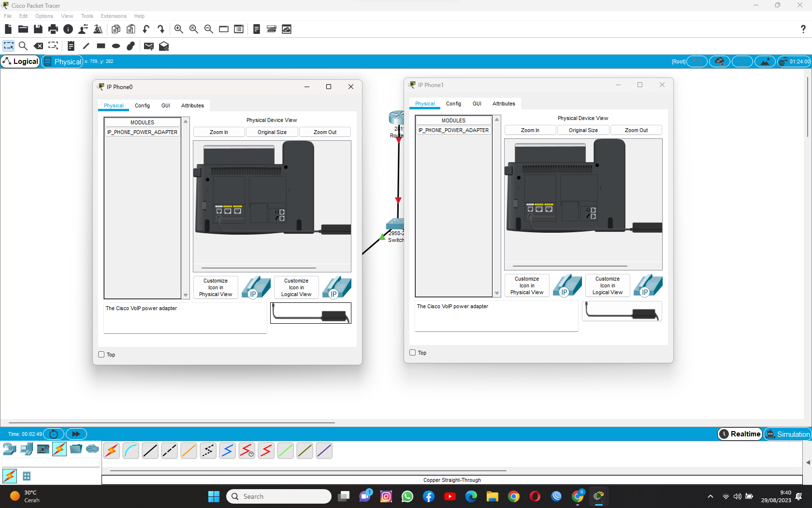This screenshot has height=508, width=812.
Task: Reset zoom on workspace from main toolbar
Action: 194,29
